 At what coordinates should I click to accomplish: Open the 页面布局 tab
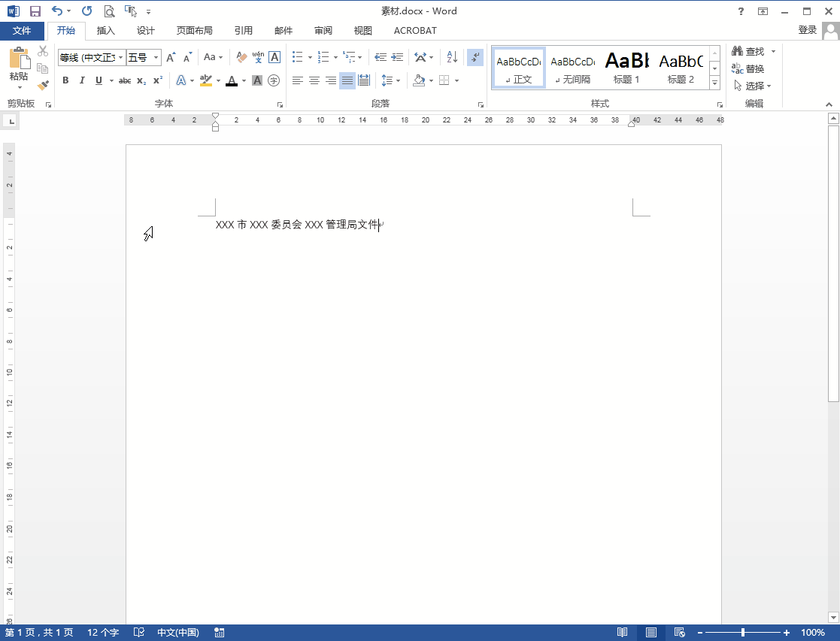point(194,31)
